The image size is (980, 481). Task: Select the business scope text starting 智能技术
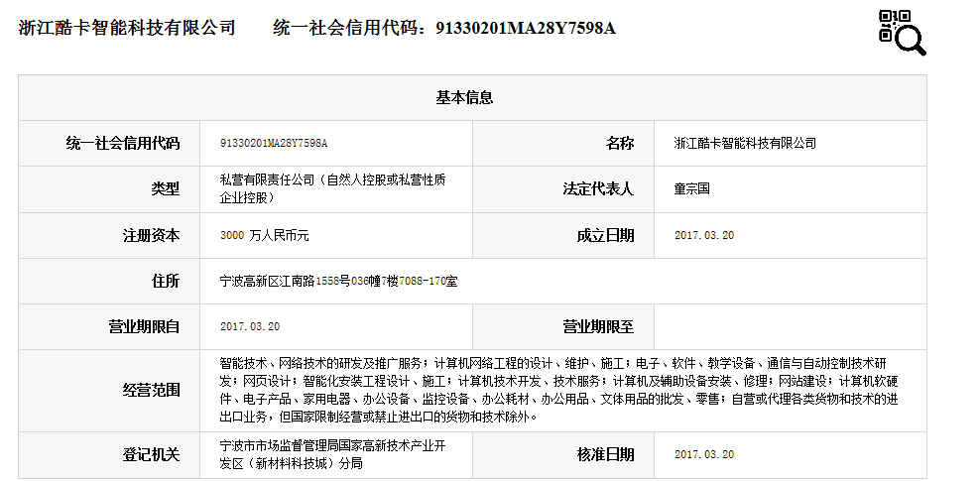click(558, 390)
